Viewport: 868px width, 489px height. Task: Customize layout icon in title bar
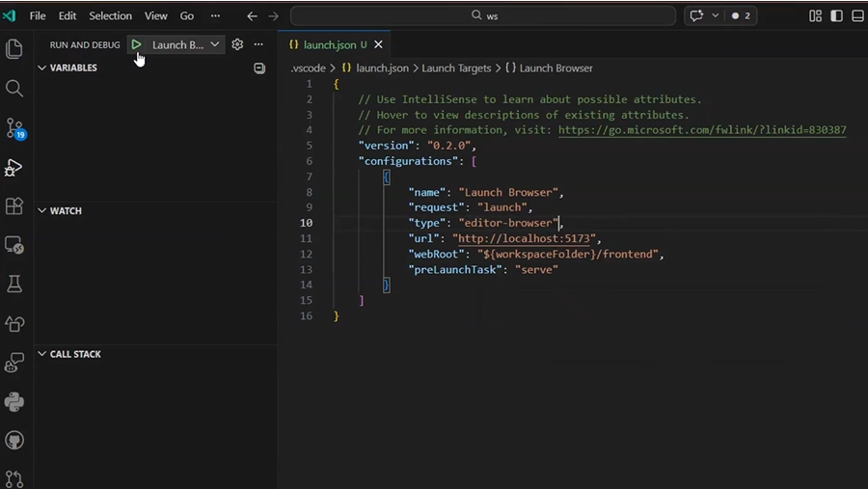click(815, 15)
